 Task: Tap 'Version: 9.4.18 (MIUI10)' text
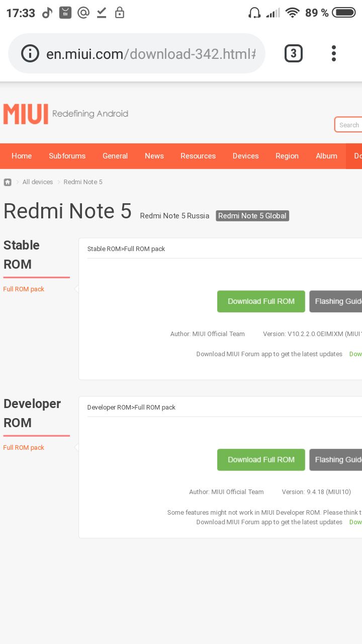(316, 492)
